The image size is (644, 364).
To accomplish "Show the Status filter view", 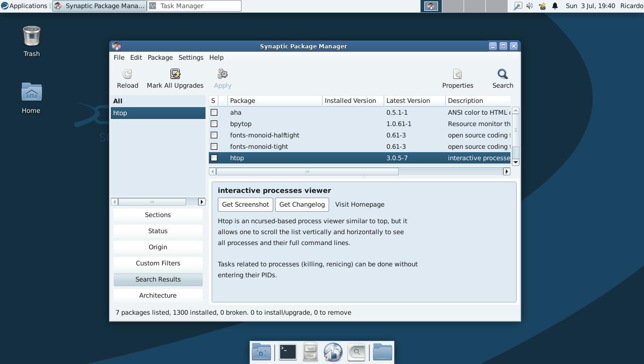I will [158, 231].
